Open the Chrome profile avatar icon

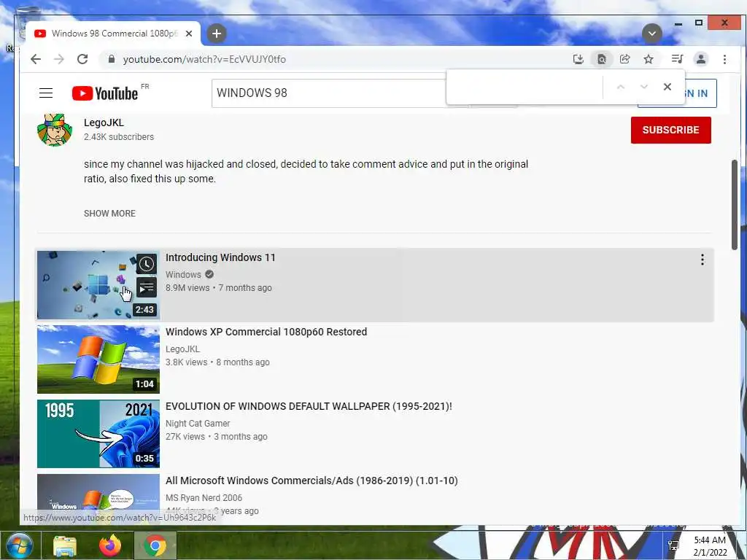click(701, 59)
